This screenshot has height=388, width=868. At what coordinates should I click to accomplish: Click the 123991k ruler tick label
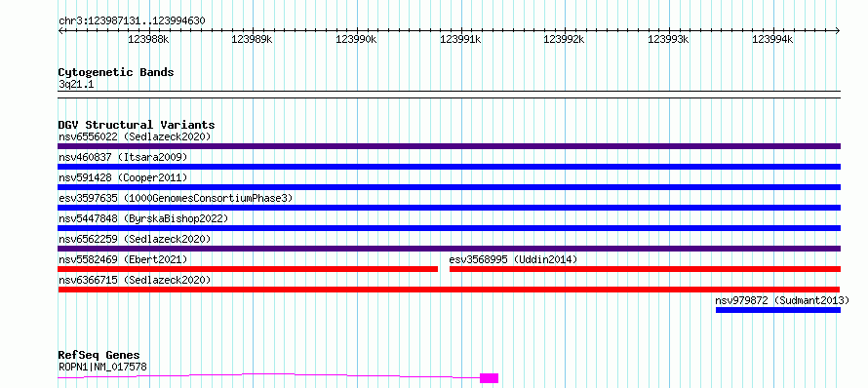pyautogui.click(x=460, y=39)
